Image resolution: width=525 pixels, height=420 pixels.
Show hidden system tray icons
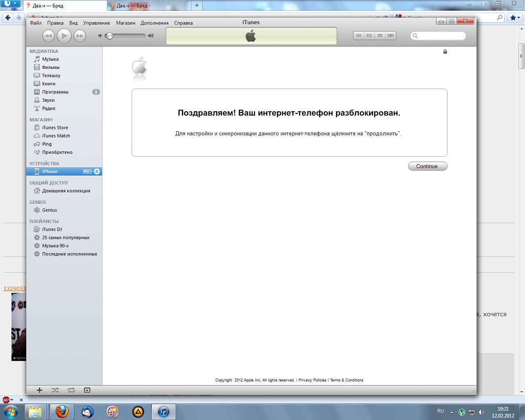point(452,412)
